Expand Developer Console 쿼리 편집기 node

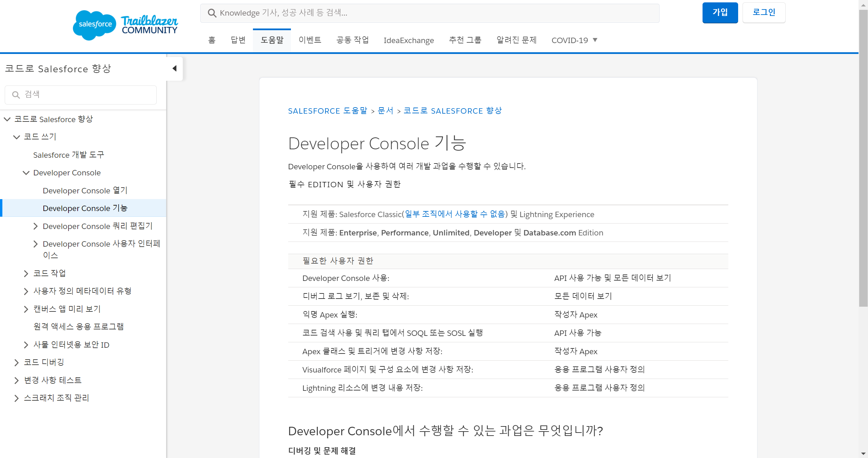pos(35,226)
